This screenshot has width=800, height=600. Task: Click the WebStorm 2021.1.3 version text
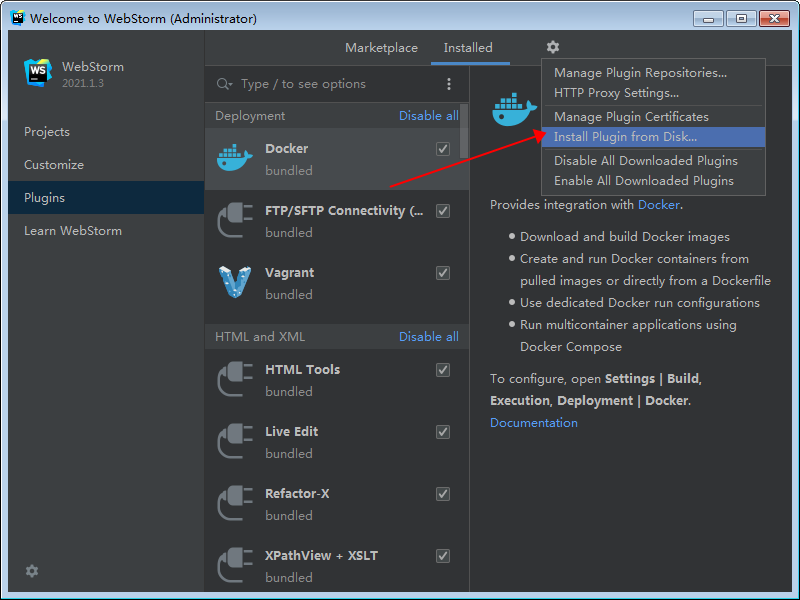point(83,83)
